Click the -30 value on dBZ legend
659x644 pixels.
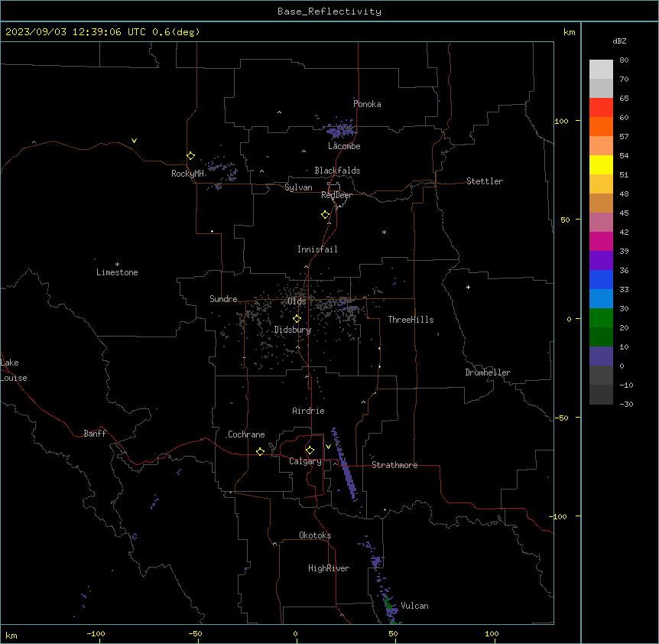[626, 404]
